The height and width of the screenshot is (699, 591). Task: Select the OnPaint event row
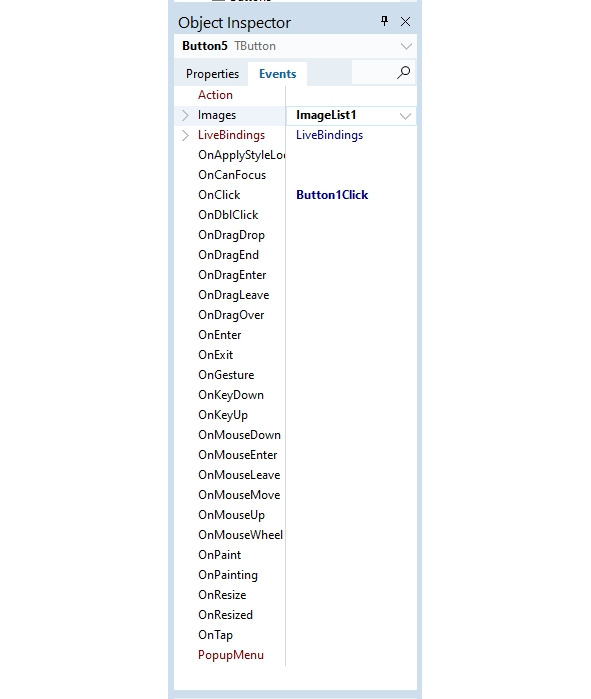click(296, 555)
